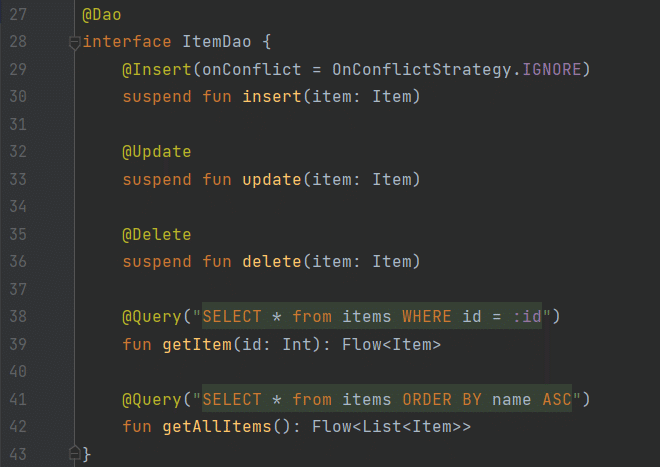Click the getAllItems function name
Screen dimensions: 660x467
(x=216, y=427)
